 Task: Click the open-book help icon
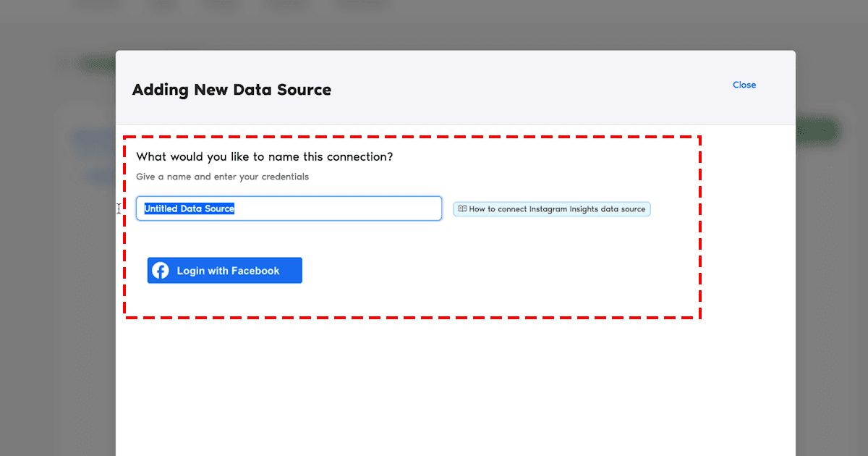coord(462,209)
